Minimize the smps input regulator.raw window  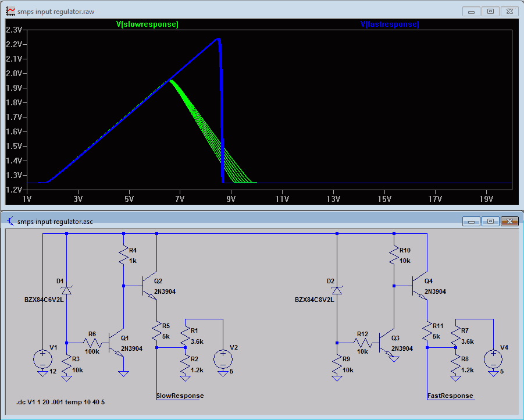point(471,12)
